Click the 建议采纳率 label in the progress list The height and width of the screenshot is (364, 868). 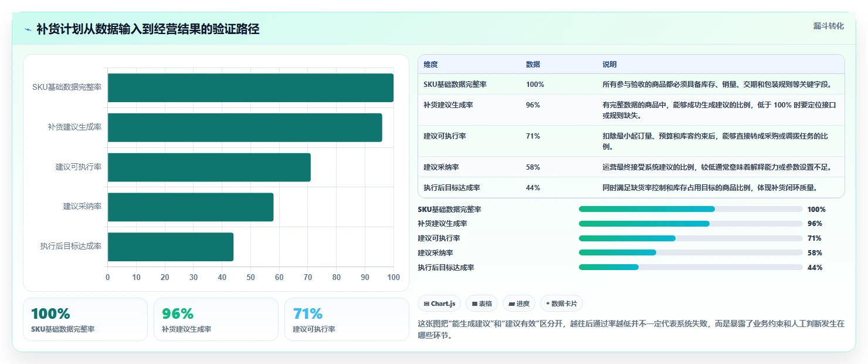(x=435, y=253)
